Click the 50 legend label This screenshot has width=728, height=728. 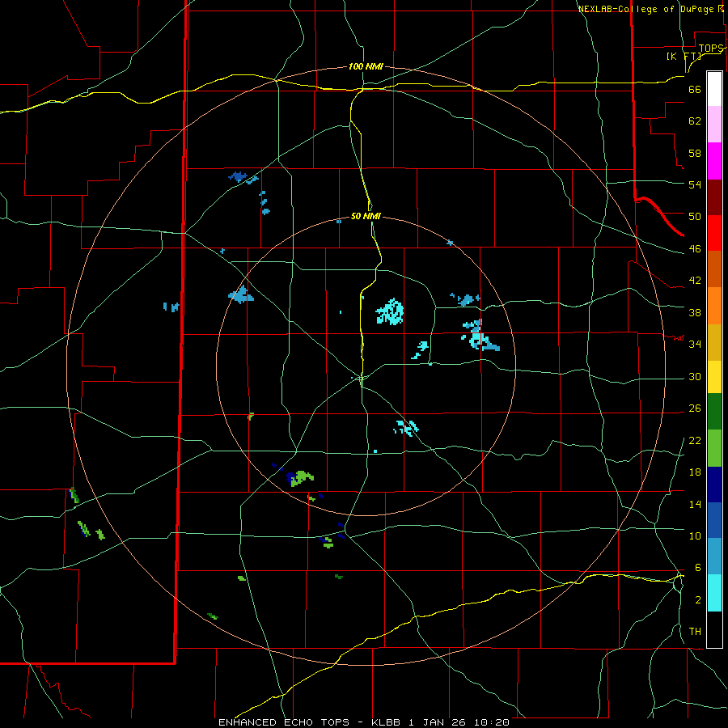click(695, 217)
